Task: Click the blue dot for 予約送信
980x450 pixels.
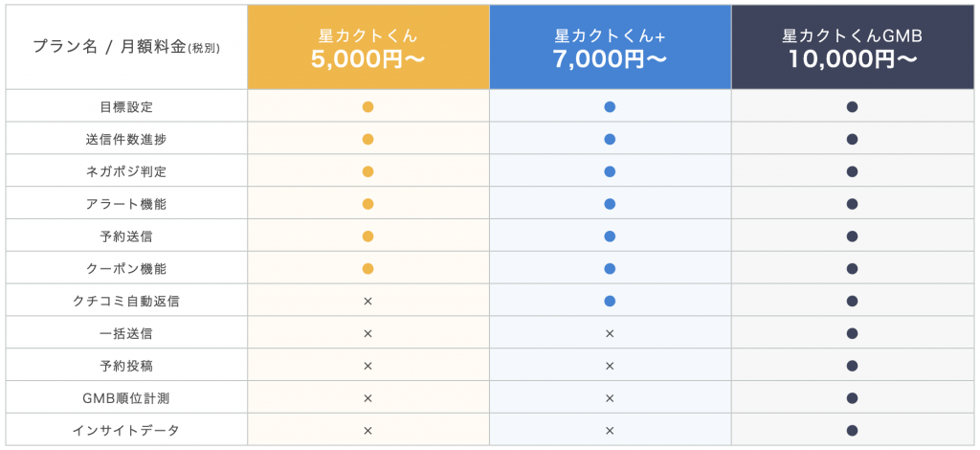Action: pyautogui.click(x=610, y=236)
